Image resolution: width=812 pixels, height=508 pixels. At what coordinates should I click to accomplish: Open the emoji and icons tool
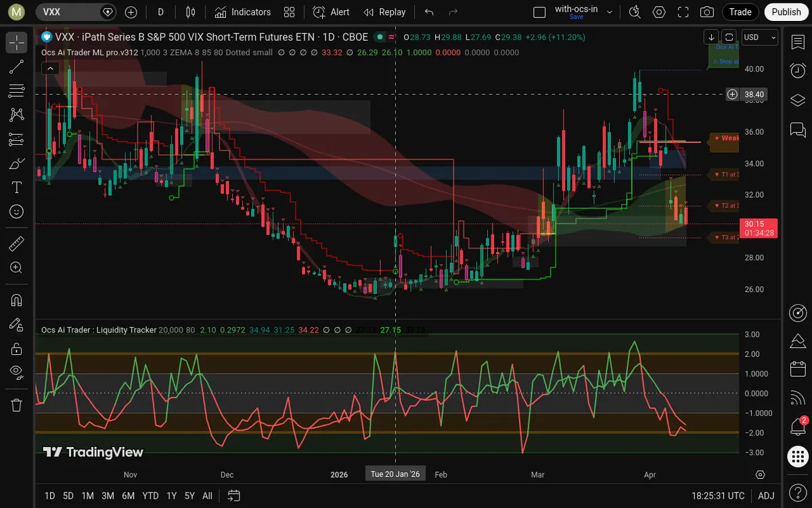tap(17, 211)
